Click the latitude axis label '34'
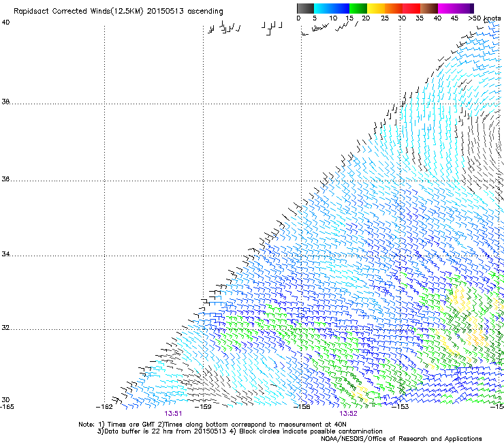Screen dimensions: 504x443 click(x=5, y=254)
